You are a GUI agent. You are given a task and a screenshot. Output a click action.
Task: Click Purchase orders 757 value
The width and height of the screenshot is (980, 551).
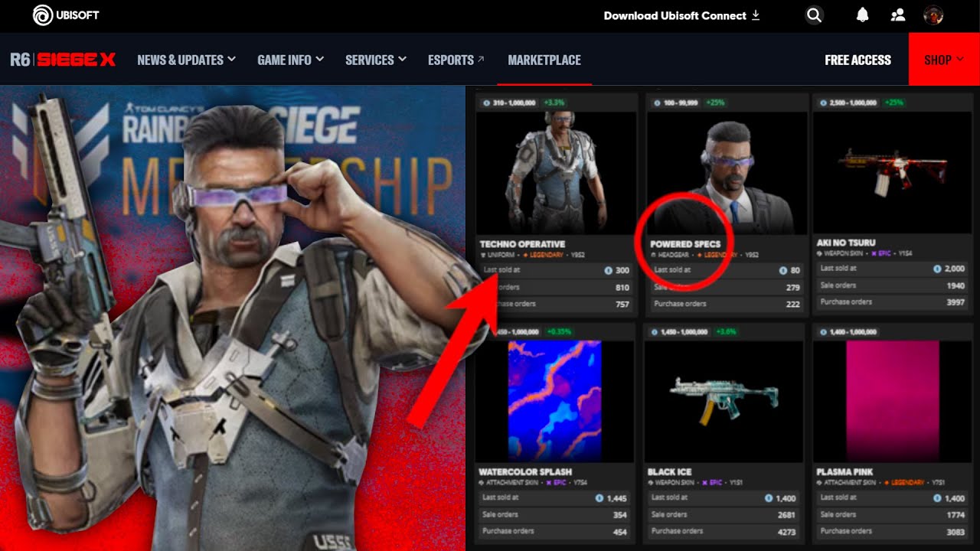point(622,305)
